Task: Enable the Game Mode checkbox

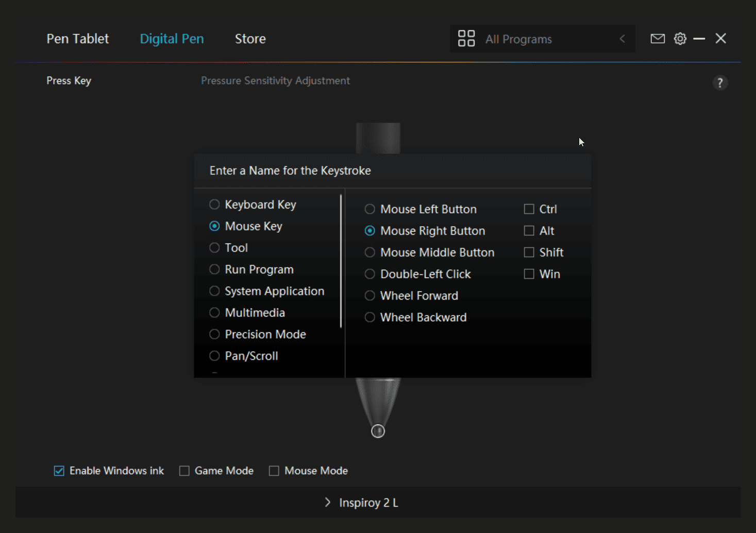Action: (184, 471)
